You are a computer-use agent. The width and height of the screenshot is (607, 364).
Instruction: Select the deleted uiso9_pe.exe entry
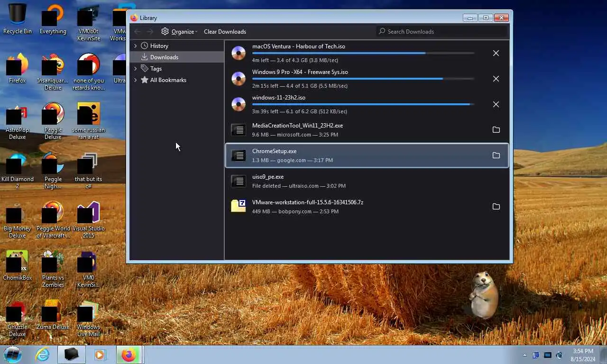coord(367,181)
